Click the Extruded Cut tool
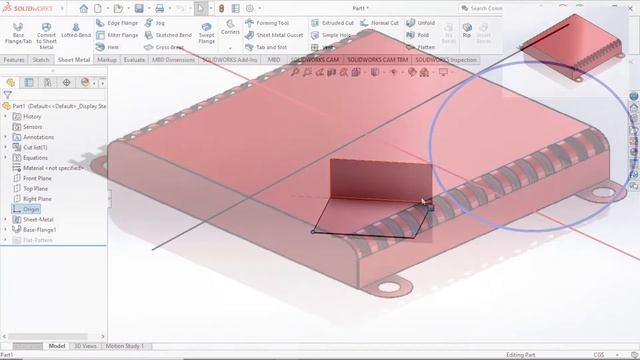640x360 pixels. 332,23
